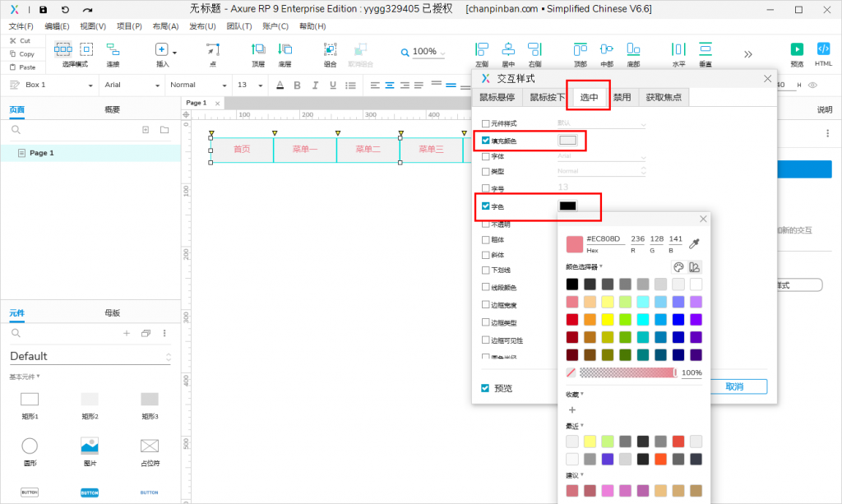The width and height of the screenshot is (842, 504).
Task: Click the Insert (插入) plus icon
Action: pos(162,49)
